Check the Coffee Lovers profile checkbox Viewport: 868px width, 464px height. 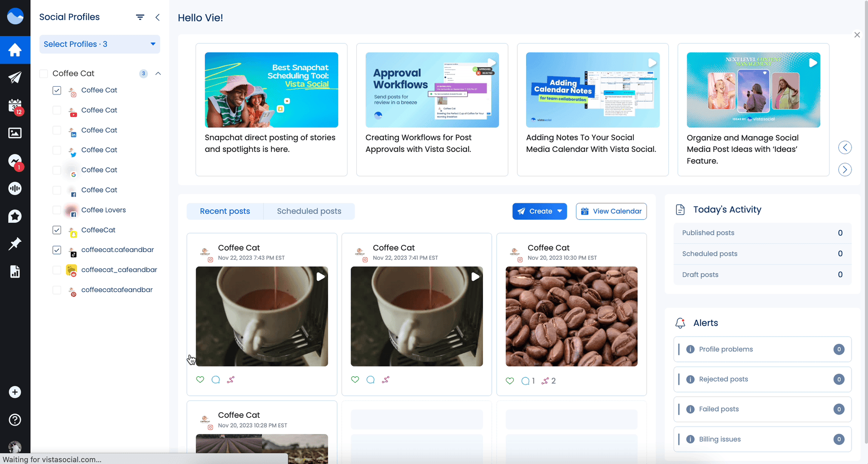(57, 210)
